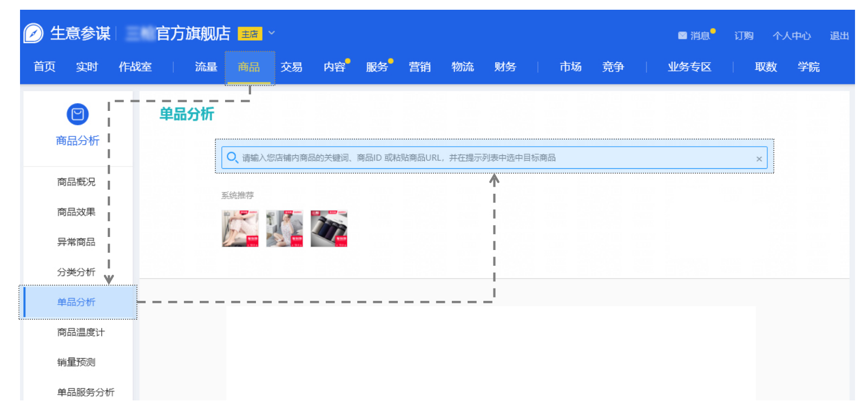
Task: Select the second recommended product thumbnail
Action: pos(285,228)
